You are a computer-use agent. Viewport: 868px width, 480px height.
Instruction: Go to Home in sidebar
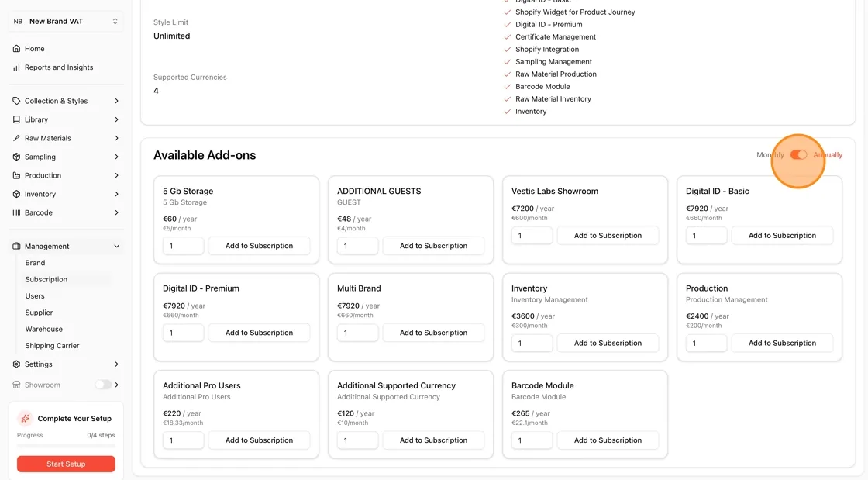(x=34, y=49)
